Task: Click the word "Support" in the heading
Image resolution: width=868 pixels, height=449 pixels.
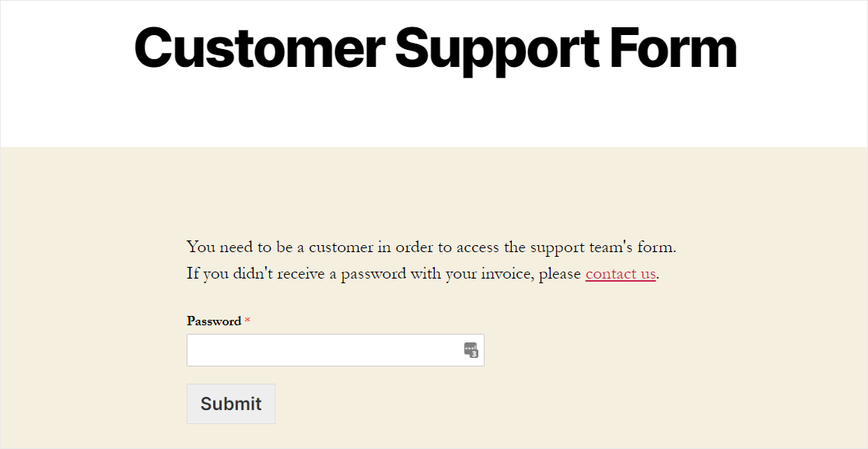Action: pyautogui.click(x=497, y=48)
